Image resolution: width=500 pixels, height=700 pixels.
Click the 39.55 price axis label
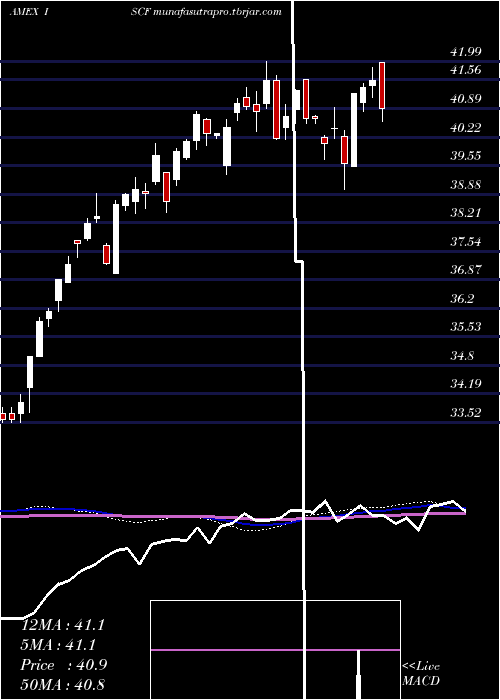(x=466, y=156)
